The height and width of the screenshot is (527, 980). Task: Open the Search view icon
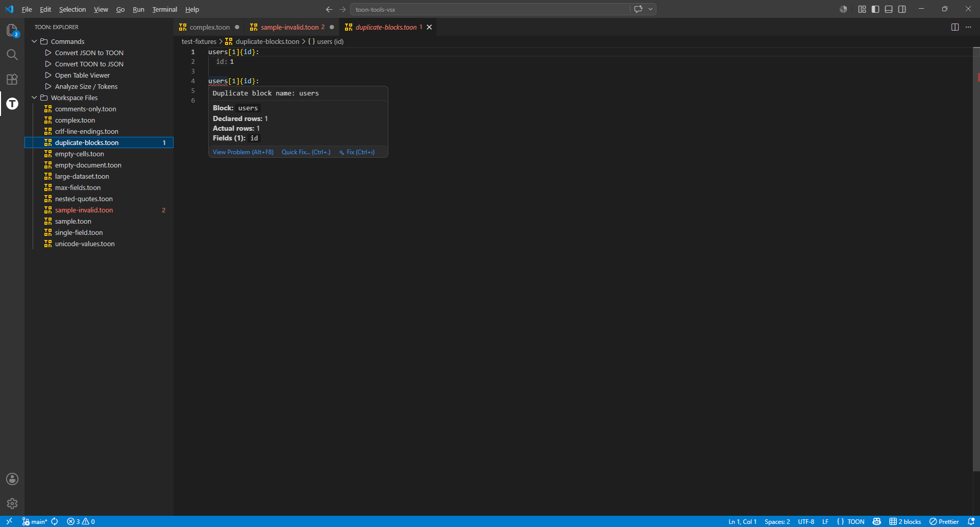(12, 55)
